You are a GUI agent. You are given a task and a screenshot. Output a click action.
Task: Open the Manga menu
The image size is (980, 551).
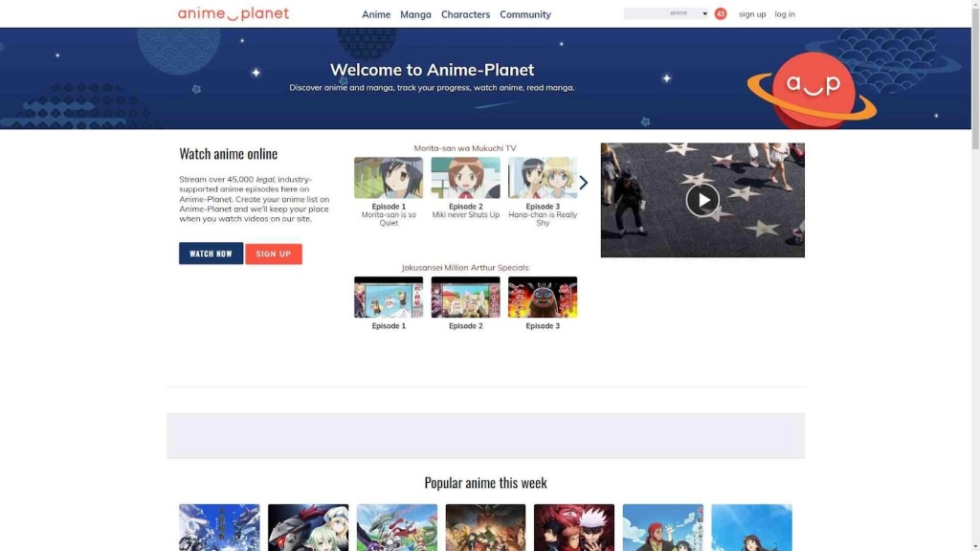(x=415, y=14)
